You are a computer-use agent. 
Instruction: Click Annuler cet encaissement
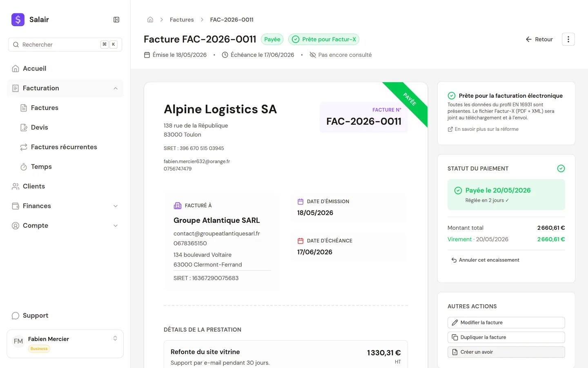coord(485,260)
